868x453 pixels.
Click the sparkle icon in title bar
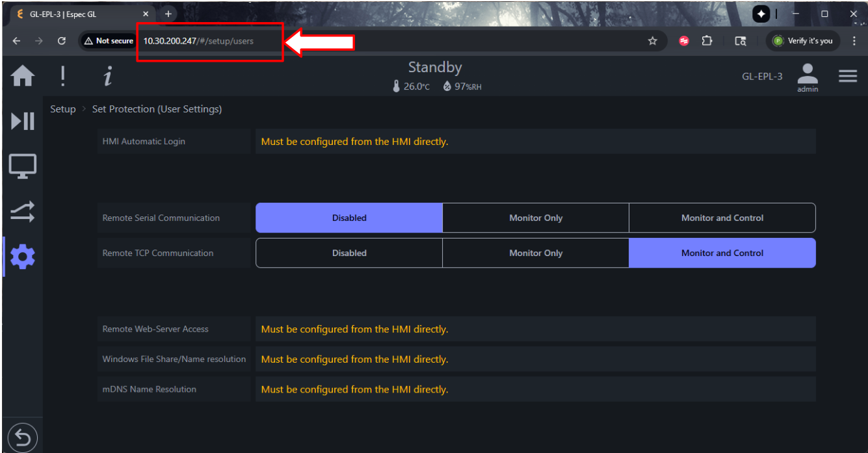pos(761,14)
